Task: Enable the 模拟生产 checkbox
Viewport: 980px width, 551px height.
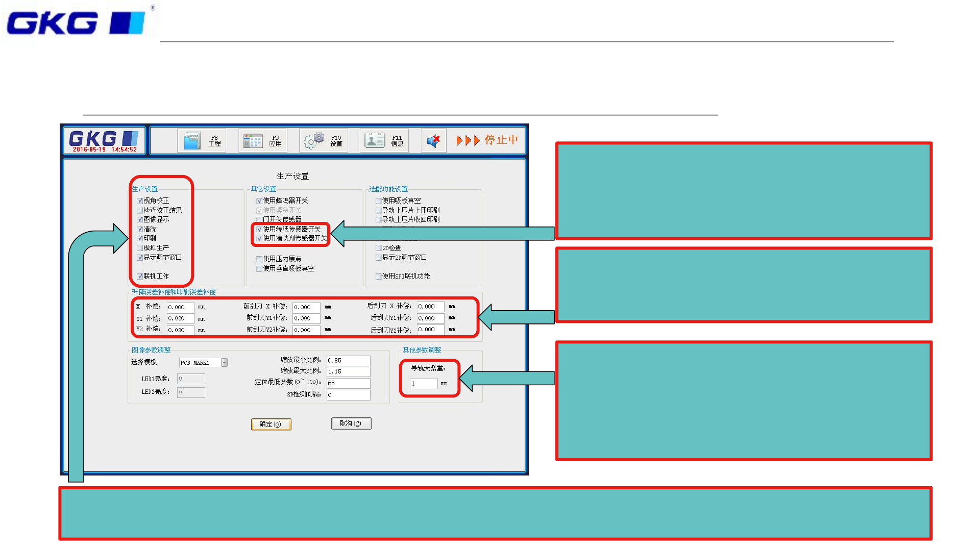Action: click(140, 248)
